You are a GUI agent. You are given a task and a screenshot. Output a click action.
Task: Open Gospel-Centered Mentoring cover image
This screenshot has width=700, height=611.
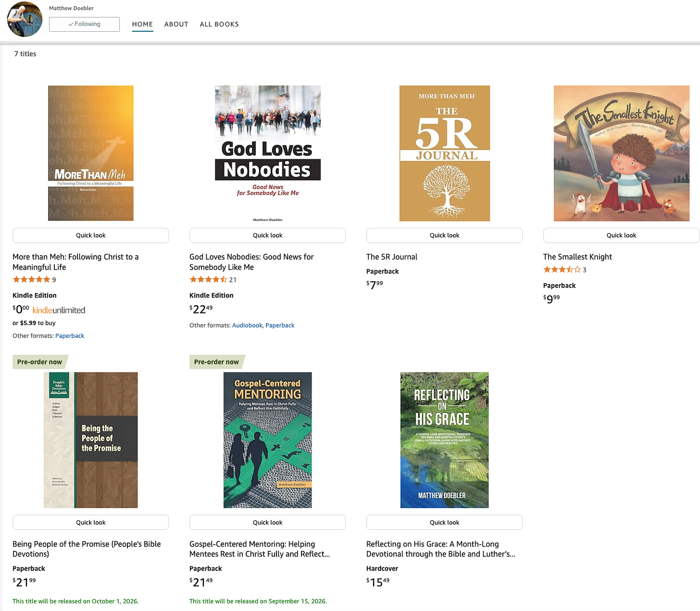(x=268, y=440)
